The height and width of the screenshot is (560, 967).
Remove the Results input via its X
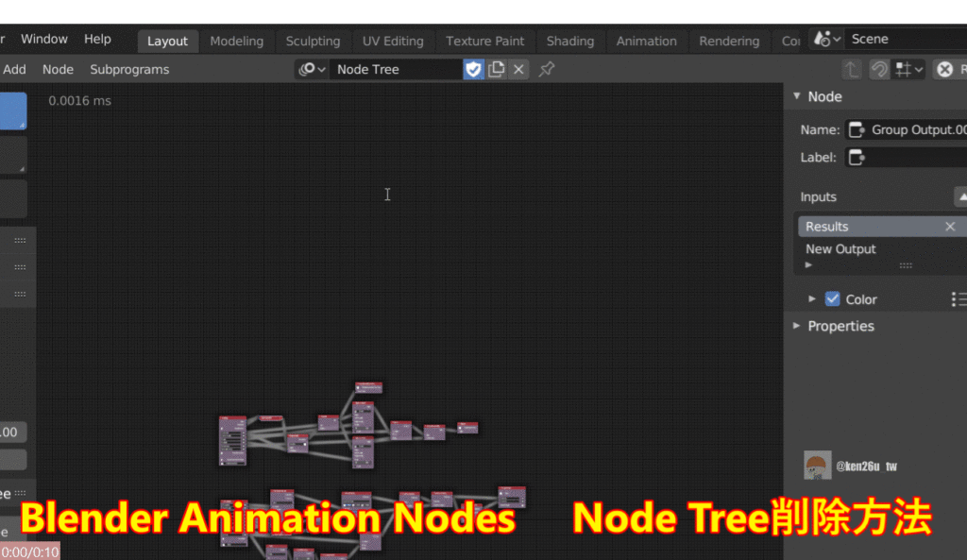point(950,226)
